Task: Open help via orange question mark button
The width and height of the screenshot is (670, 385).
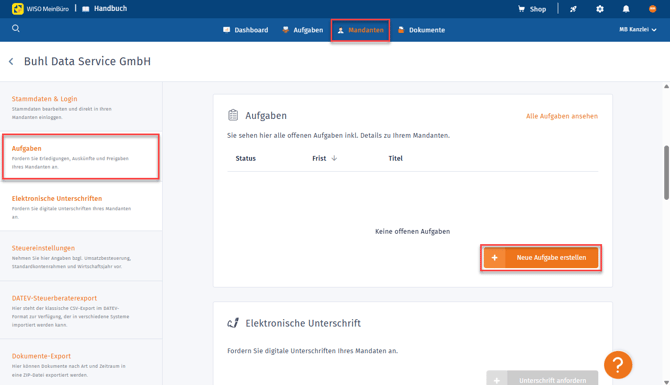Action: (618, 365)
